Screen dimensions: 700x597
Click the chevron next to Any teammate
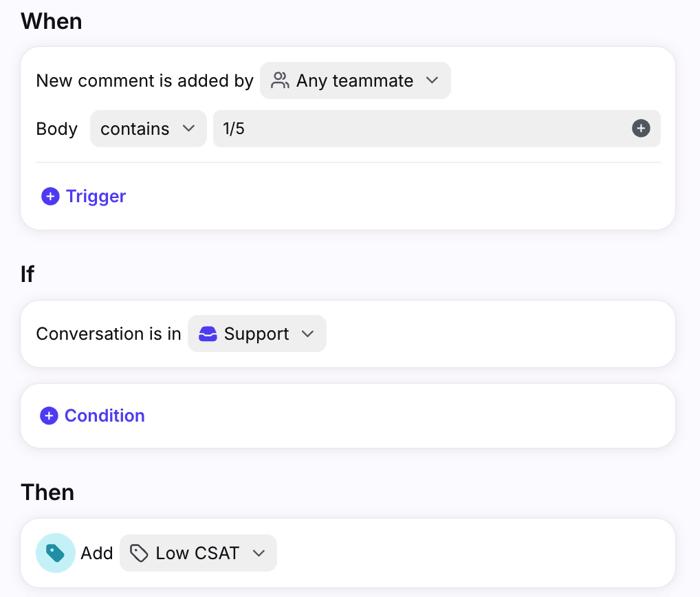point(432,80)
